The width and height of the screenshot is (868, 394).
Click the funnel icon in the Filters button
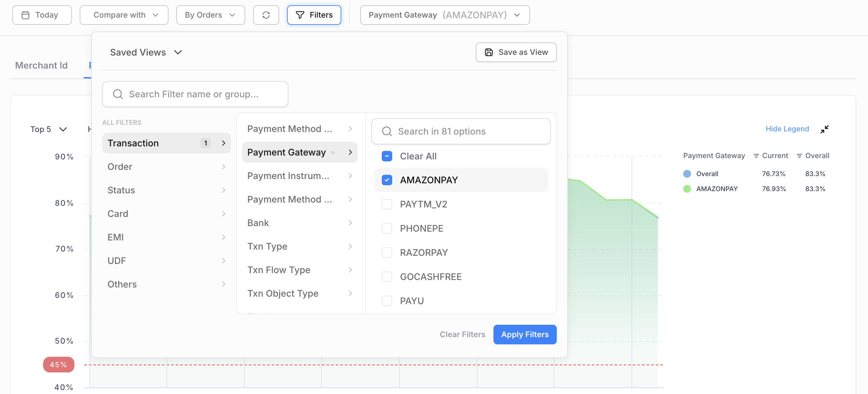point(299,15)
